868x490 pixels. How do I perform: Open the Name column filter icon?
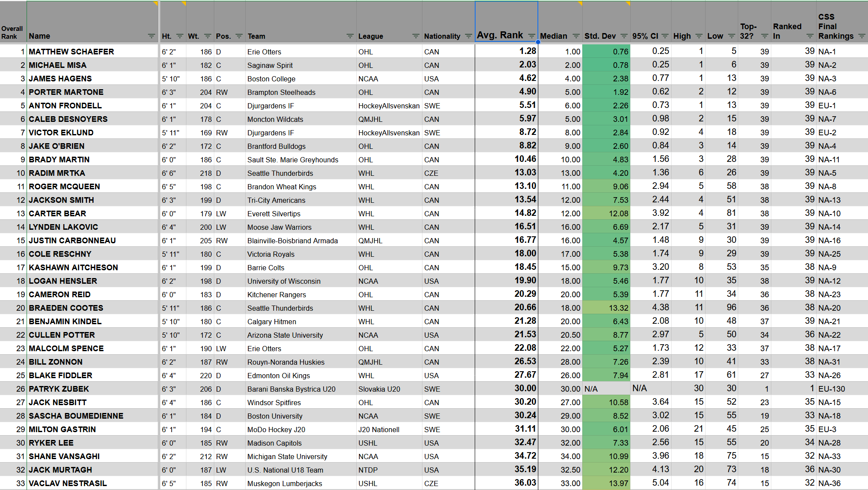(x=151, y=36)
